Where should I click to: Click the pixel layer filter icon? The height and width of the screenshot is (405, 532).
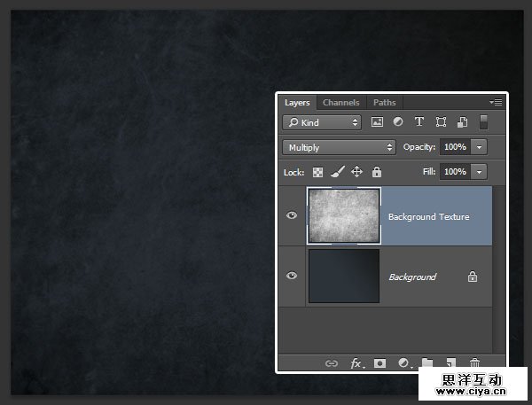pos(377,122)
